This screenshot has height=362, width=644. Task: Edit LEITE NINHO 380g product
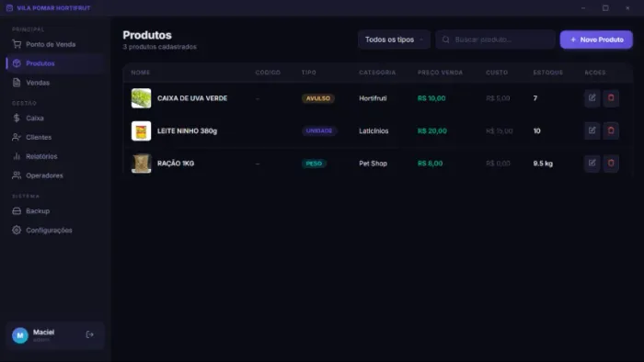click(x=592, y=130)
